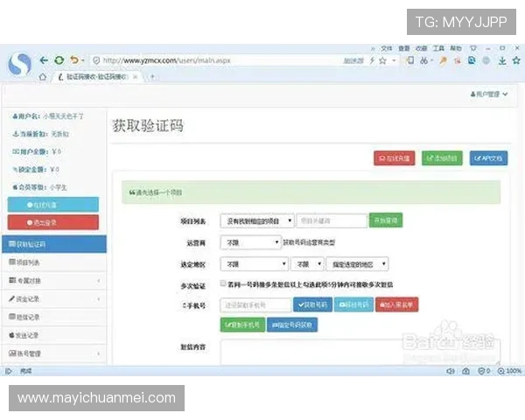Click the blue API文档 button
This screenshot has width=525, height=420.
[x=488, y=158]
